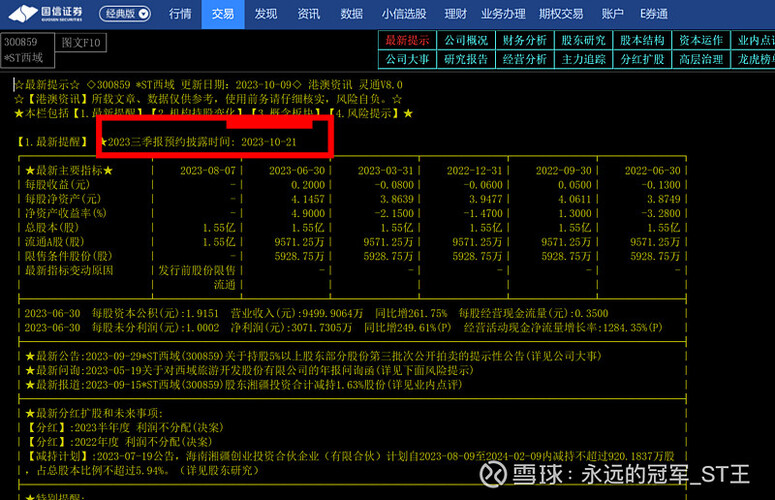Select the 主力追踪 tab
Image resolution: width=775 pixels, height=500 pixels.
point(584,59)
